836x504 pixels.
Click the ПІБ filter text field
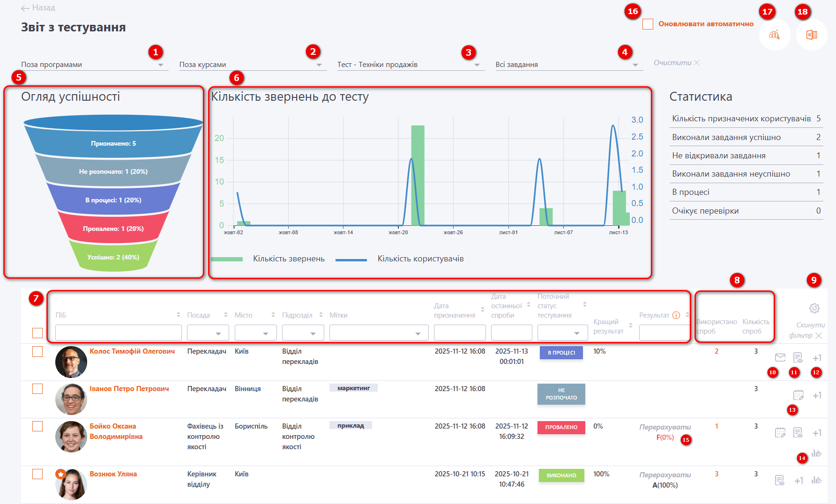click(118, 333)
